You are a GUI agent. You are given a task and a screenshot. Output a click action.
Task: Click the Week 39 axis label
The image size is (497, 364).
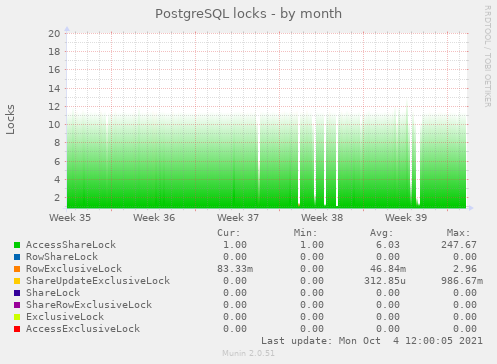tap(406, 218)
